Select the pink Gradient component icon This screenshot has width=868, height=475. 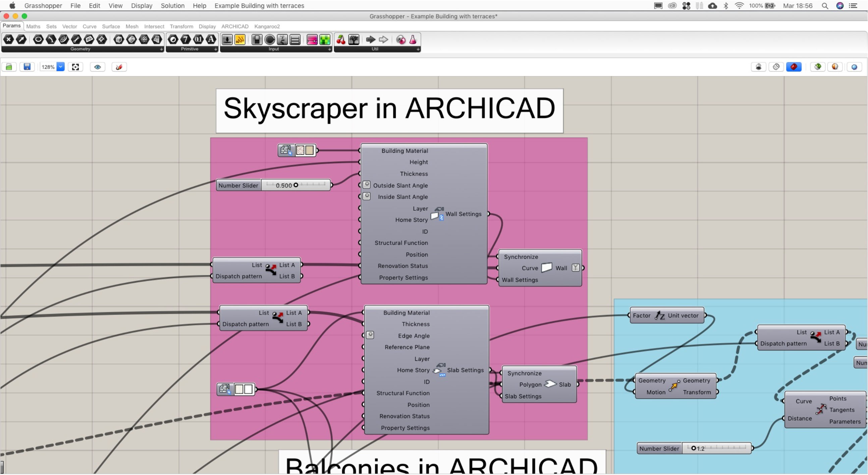click(312, 40)
